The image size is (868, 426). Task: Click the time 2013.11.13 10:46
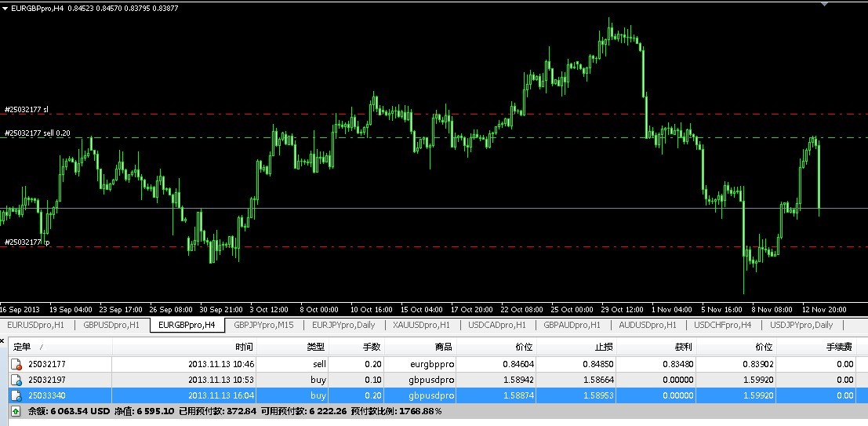click(221, 365)
